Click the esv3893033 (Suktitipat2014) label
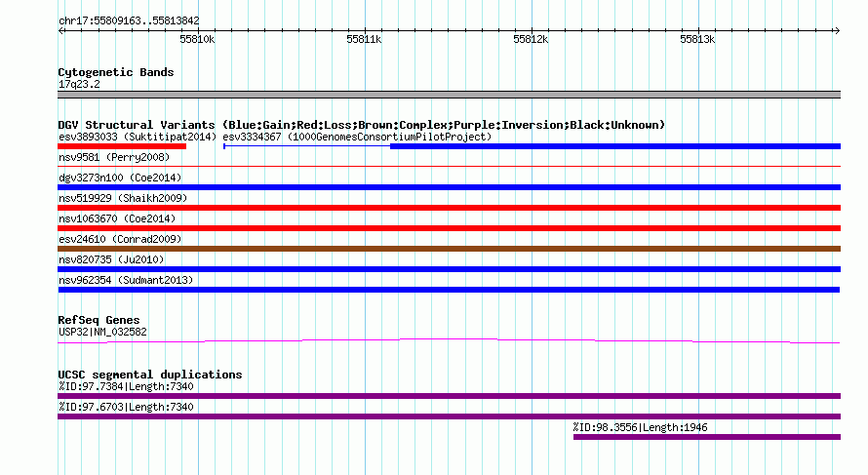868x475 pixels. tap(138, 137)
